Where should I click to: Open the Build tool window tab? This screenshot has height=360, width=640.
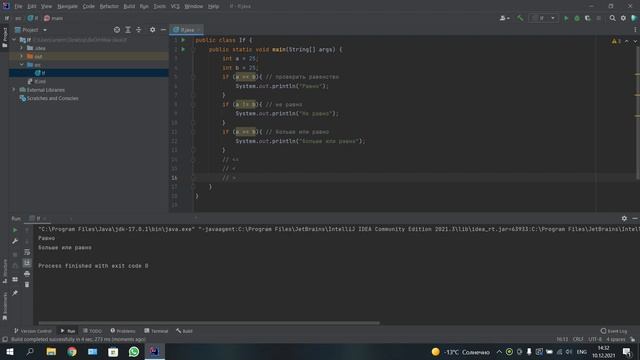tap(184, 331)
